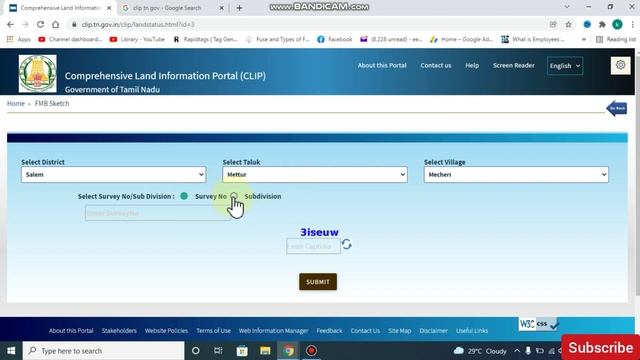Open Feedback footer link
Screen dimensions: 640x360
[x=329, y=331]
